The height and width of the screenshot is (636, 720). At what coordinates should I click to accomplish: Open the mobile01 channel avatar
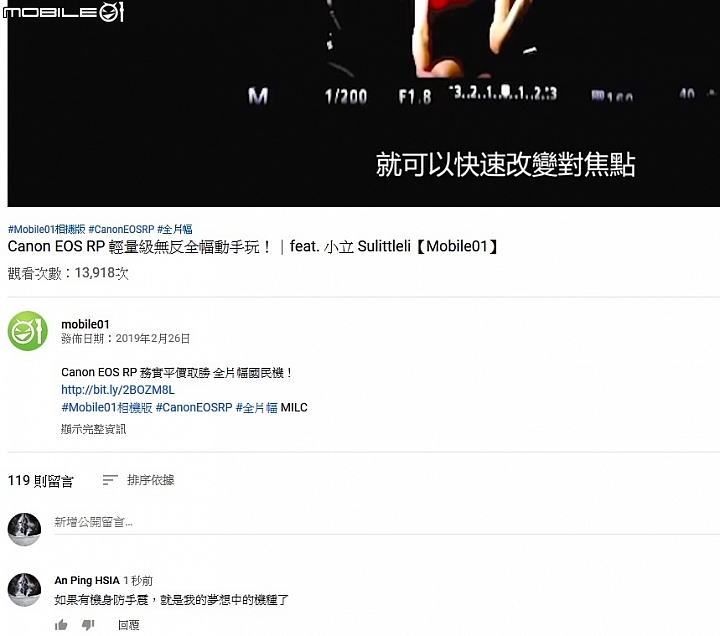tap(28, 331)
